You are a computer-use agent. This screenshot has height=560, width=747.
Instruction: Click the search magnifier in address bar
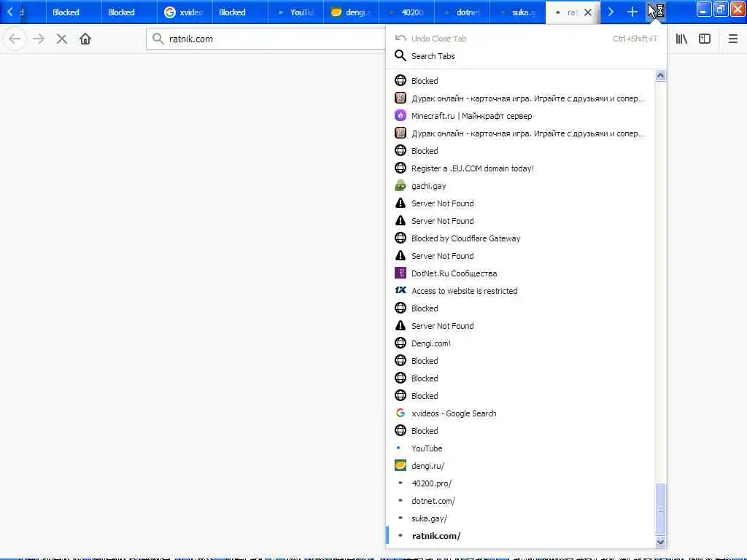[x=158, y=39]
